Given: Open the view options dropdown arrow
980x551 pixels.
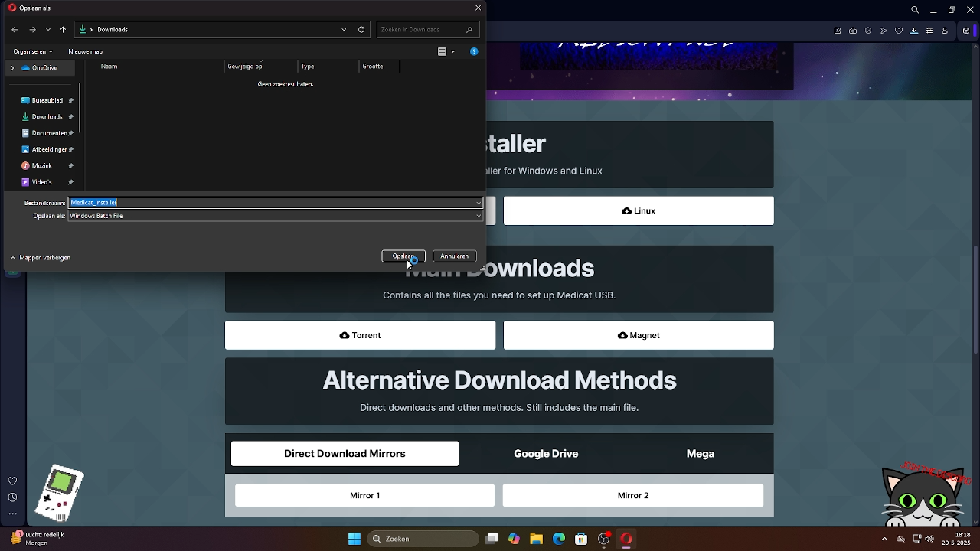Looking at the screenshot, I should point(452,51).
